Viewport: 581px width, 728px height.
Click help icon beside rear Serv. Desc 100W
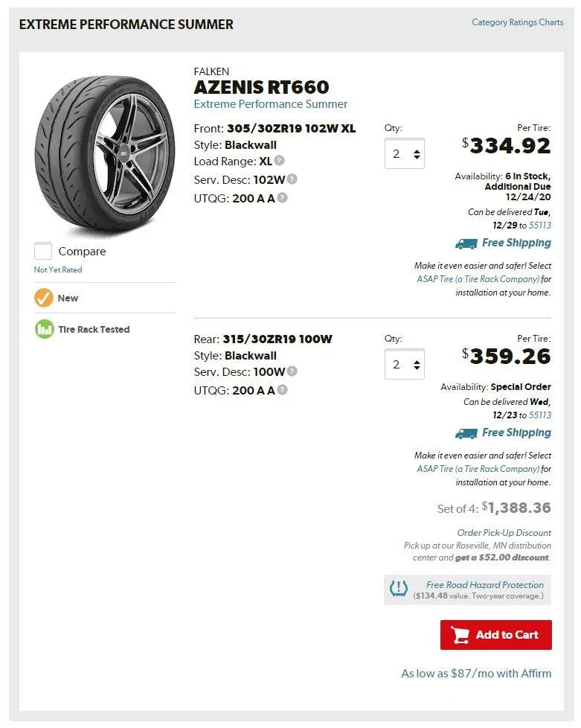pos(292,371)
